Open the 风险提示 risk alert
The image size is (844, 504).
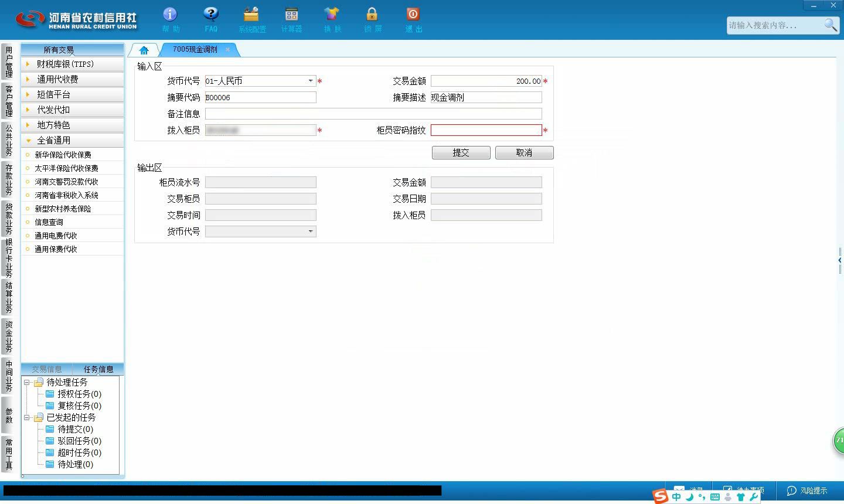coord(807,491)
